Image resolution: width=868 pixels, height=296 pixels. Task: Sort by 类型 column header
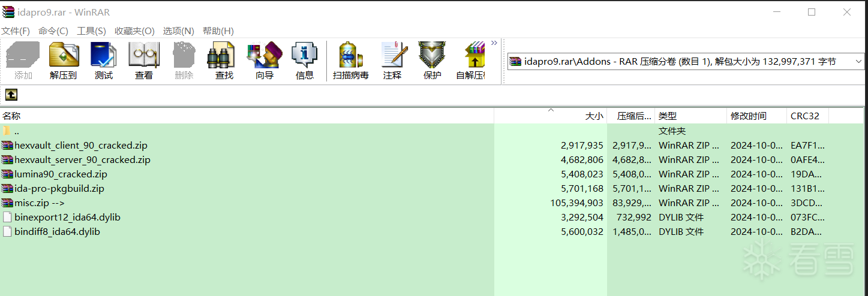(690, 116)
